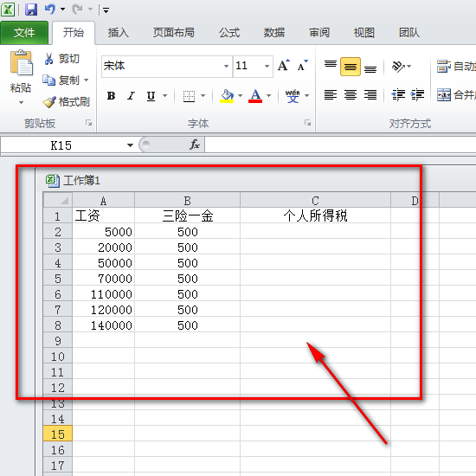
Task: Open the font name dropdown for 宋体
Action: tap(226, 66)
